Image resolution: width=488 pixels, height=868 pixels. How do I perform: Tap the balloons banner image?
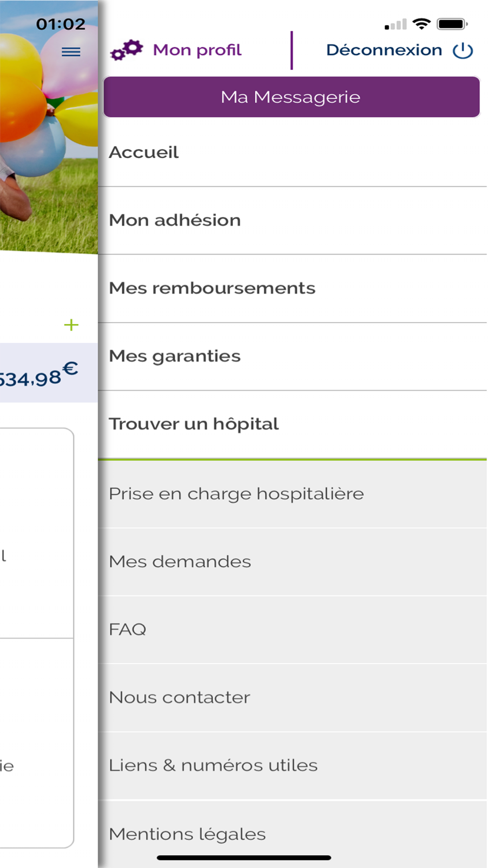(x=49, y=146)
